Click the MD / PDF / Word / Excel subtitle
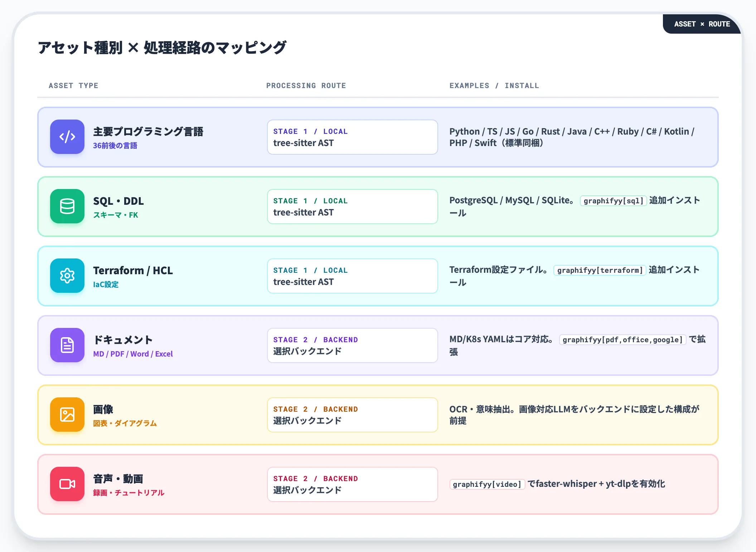 tap(133, 354)
